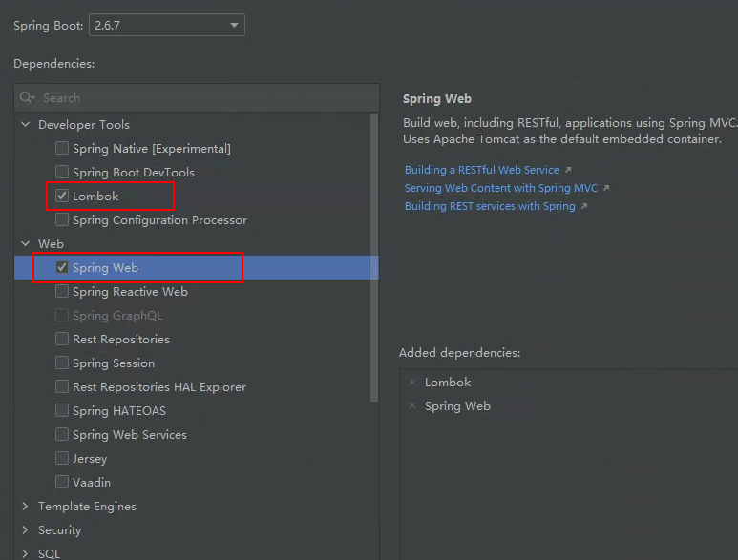Click external link arrow beside Building a RESTful Web Service
The image size is (738, 560).
tap(569, 171)
